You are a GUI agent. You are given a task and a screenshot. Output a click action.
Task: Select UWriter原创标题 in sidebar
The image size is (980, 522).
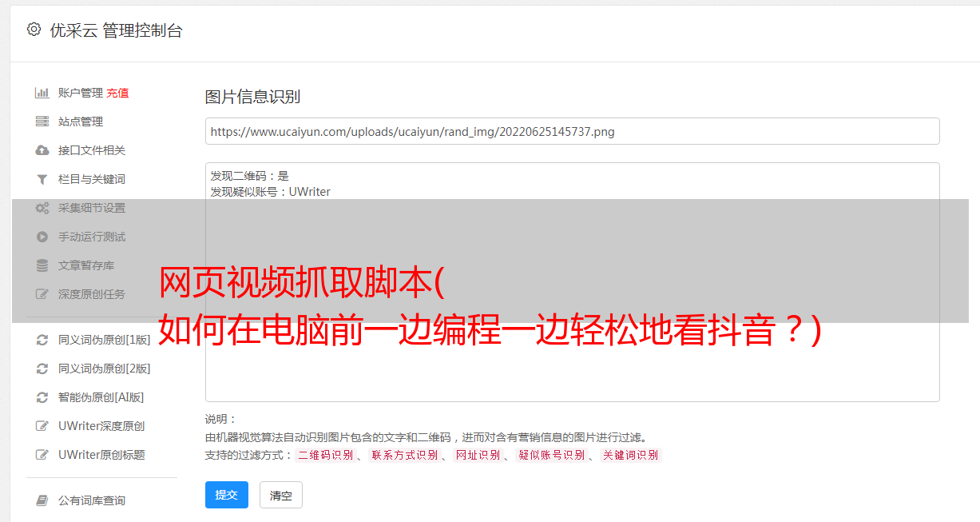point(101,455)
